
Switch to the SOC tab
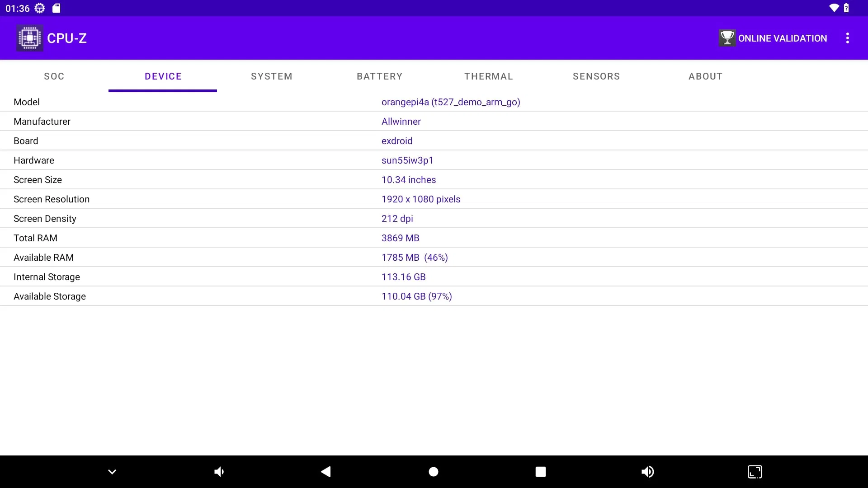click(x=54, y=76)
